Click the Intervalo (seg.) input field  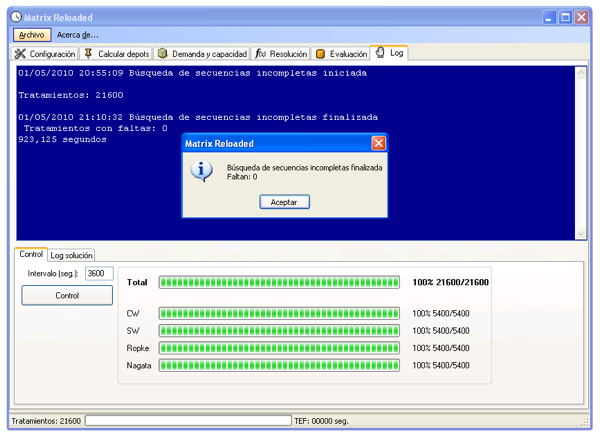click(99, 273)
